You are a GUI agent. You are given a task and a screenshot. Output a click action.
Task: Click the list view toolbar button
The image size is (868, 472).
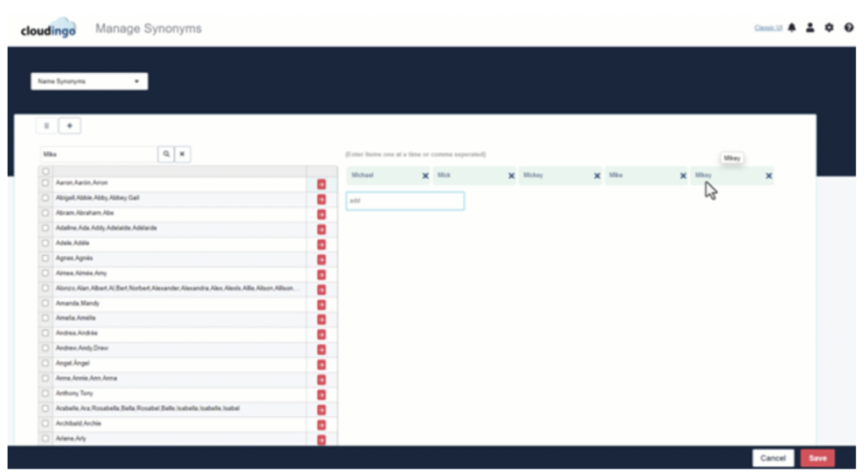pos(47,125)
